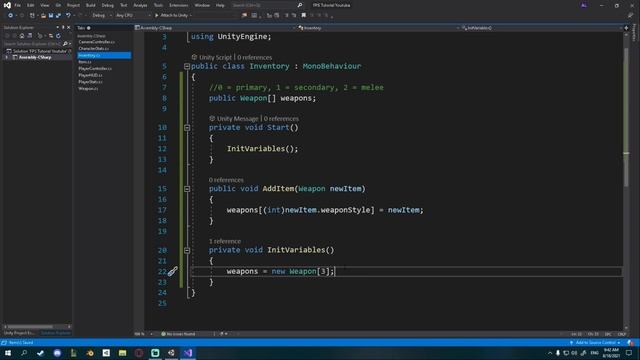Click the taskbar search magnifier icon
The height and width of the screenshot is (360, 640).
pyautogui.click(x=24, y=353)
